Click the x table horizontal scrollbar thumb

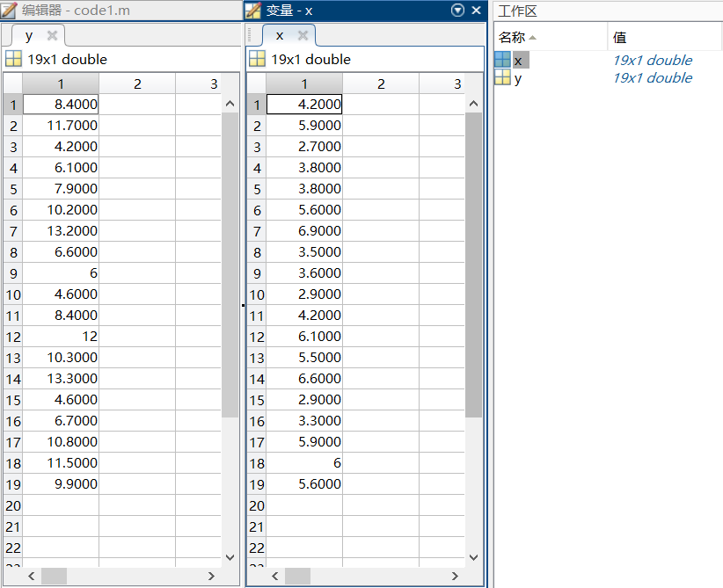[297, 576]
